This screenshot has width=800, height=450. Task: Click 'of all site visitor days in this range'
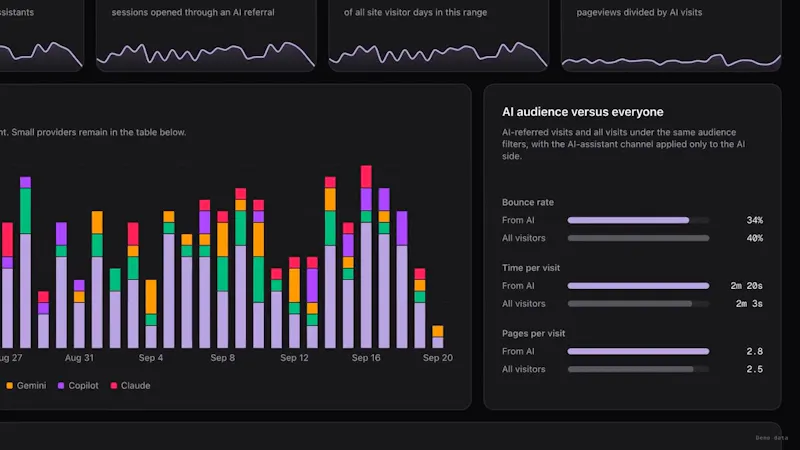pyautogui.click(x=415, y=12)
